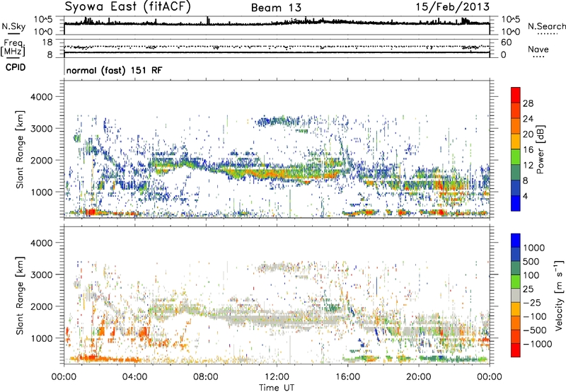The width and height of the screenshot is (566, 392).
Task: Click the "Freq. [MHz]" axis label
Action: [x=13, y=47]
